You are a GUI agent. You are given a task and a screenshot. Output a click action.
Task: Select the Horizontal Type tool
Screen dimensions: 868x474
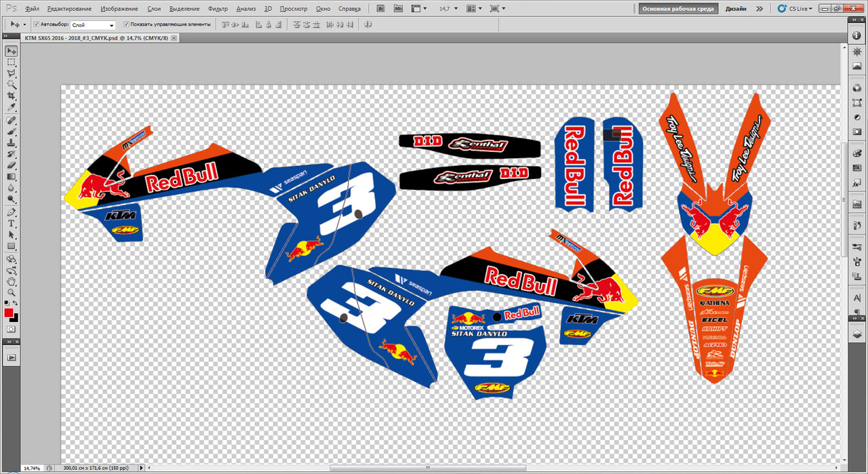tap(12, 224)
